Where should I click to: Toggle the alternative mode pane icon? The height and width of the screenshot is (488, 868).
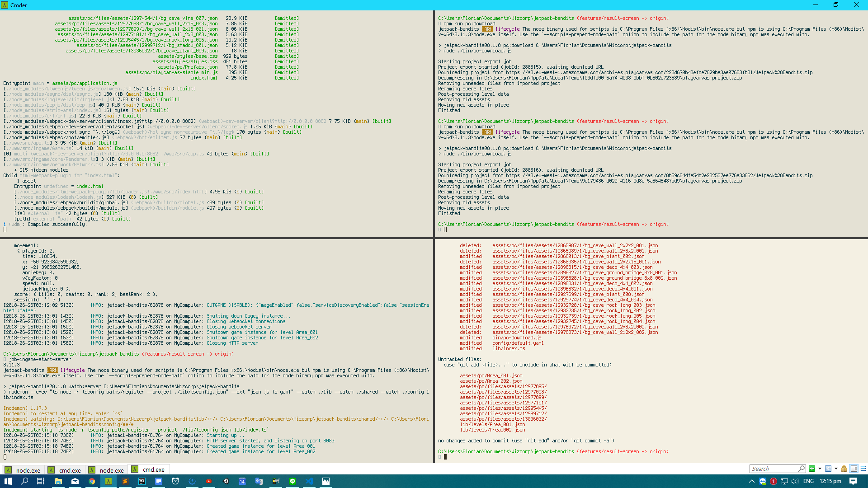click(854, 469)
